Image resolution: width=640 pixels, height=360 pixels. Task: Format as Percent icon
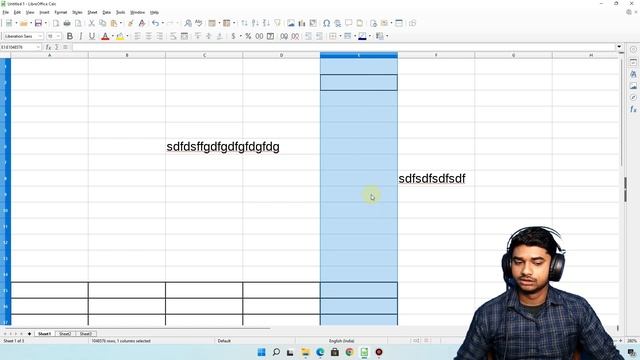(x=248, y=36)
